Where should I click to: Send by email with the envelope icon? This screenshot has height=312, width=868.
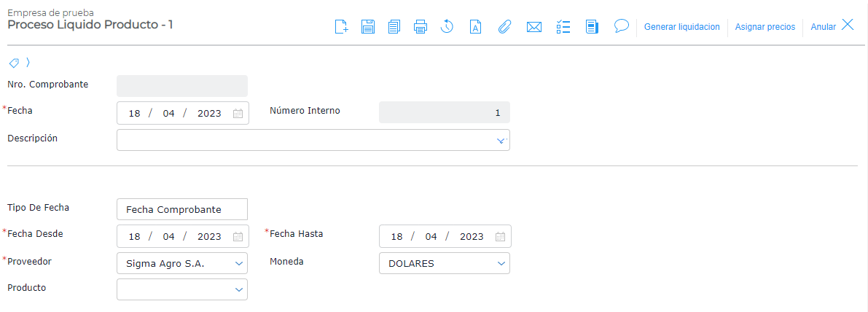(533, 27)
